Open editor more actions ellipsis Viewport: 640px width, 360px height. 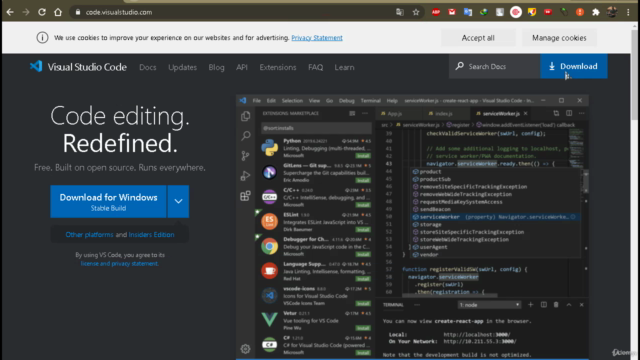pos(582,113)
